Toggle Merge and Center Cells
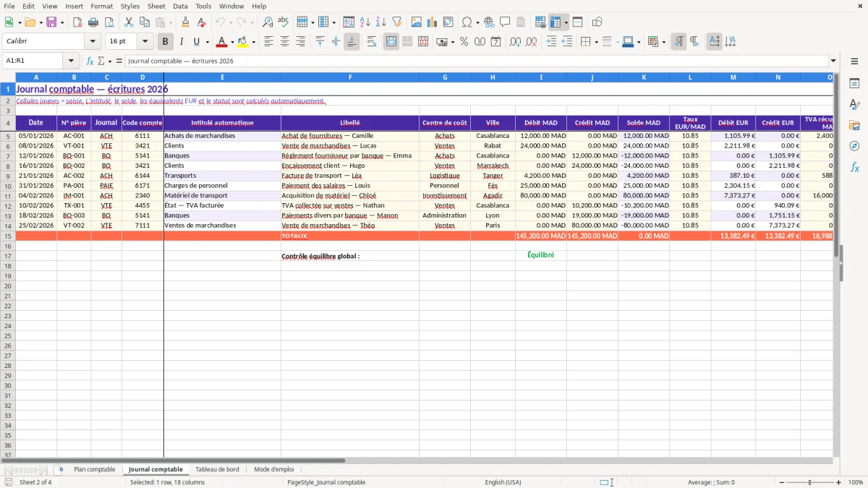The height and width of the screenshot is (488, 868). tap(391, 42)
